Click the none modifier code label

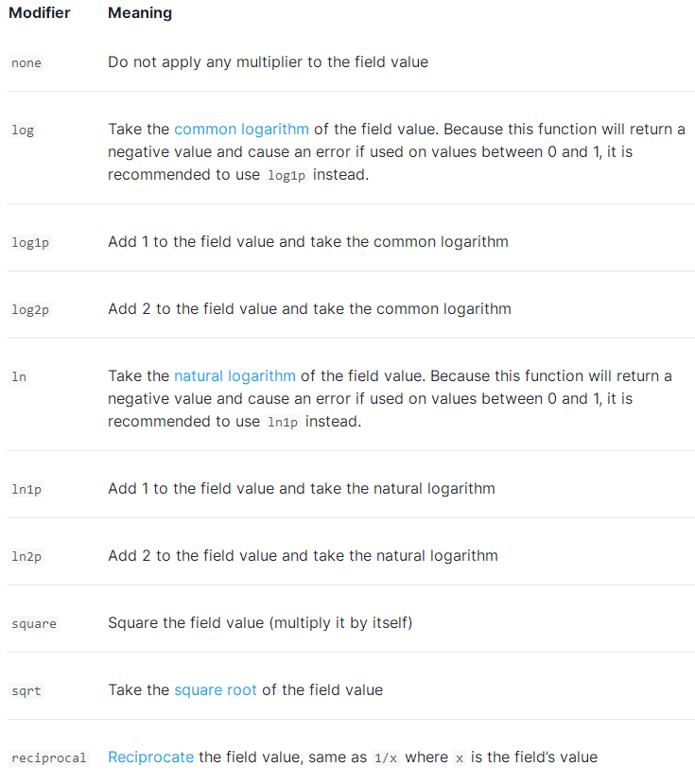tap(26, 63)
